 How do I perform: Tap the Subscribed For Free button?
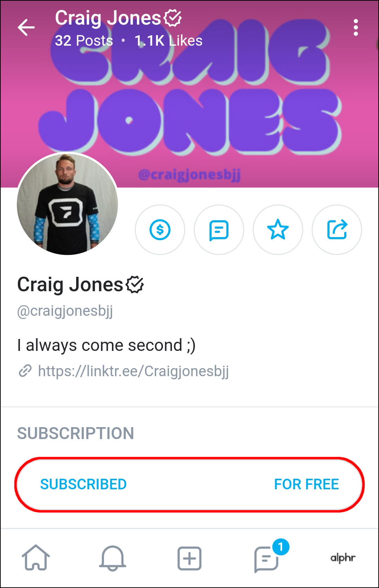(x=189, y=484)
